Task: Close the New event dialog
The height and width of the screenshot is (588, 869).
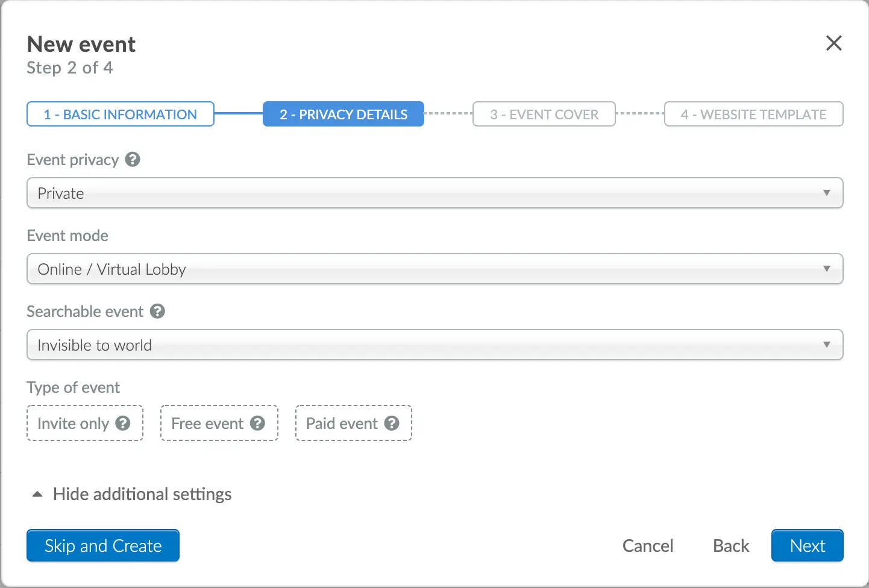Action: 834,43
